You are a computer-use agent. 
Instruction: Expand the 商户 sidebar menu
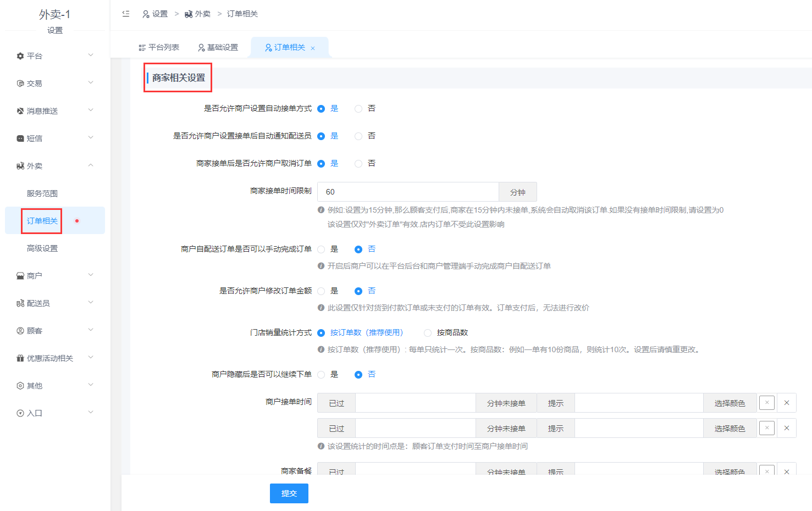[x=55, y=276]
